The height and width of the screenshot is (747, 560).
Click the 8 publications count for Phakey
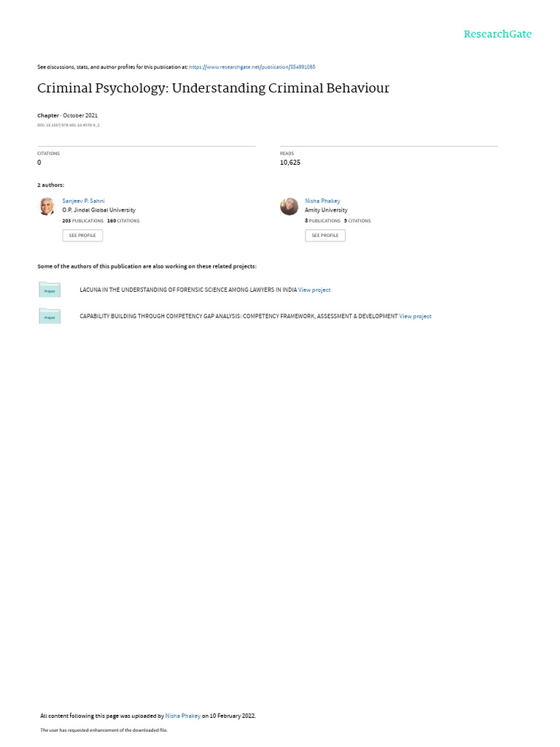pos(323,220)
